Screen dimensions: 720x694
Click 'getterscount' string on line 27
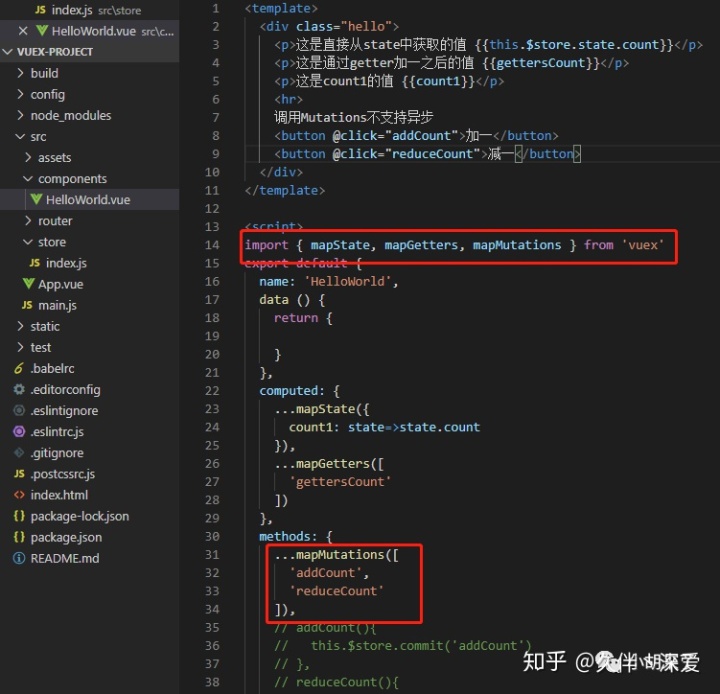[x=340, y=482]
